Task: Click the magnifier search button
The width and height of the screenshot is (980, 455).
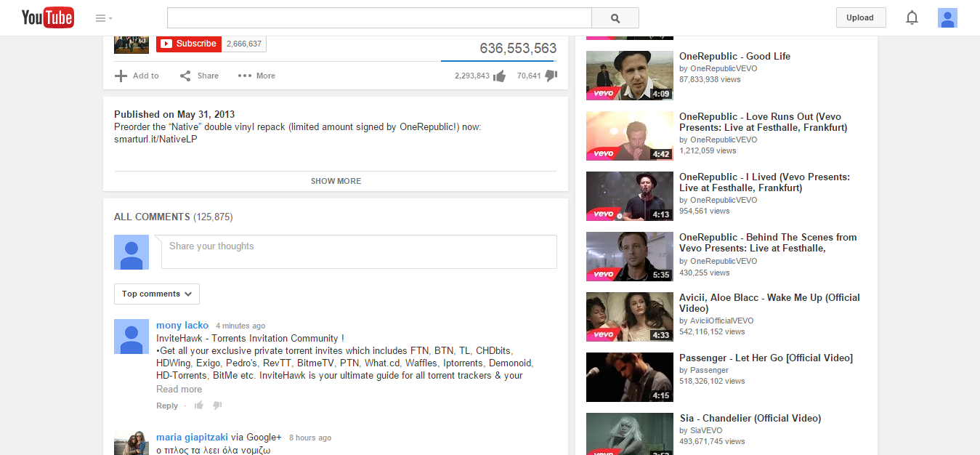Action: tap(615, 18)
